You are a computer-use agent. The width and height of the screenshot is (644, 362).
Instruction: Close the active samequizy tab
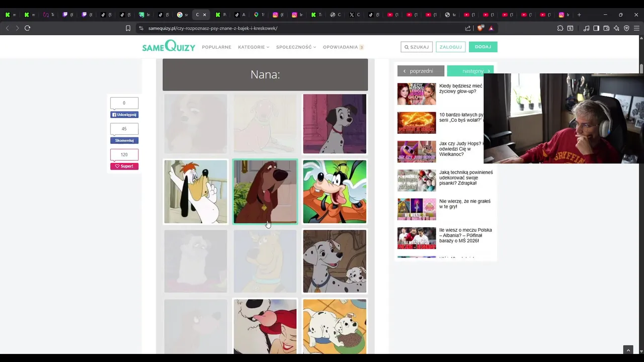pyautogui.click(x=204, y=15)
